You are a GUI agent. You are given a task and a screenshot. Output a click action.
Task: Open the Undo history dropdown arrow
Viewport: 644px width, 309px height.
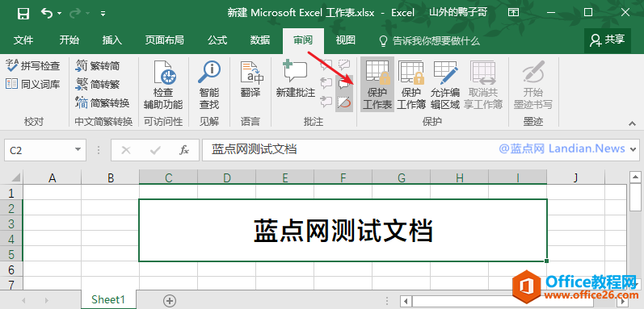click(x=59, y=14)
